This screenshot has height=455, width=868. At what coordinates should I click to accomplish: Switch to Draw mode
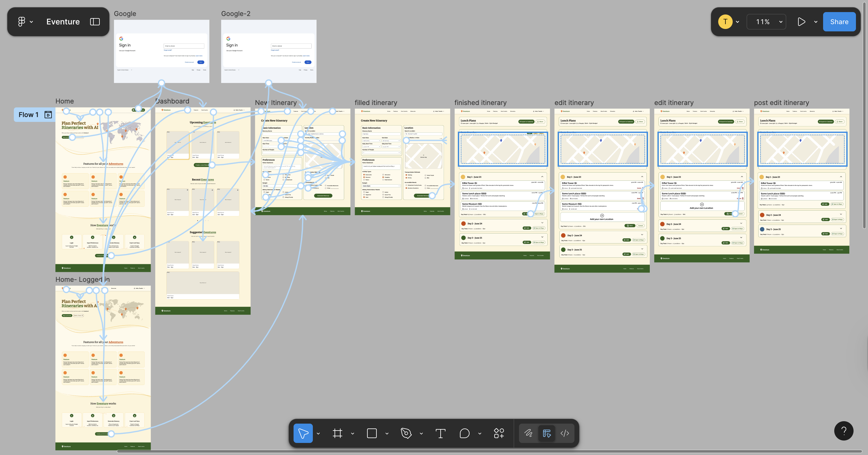528,433
